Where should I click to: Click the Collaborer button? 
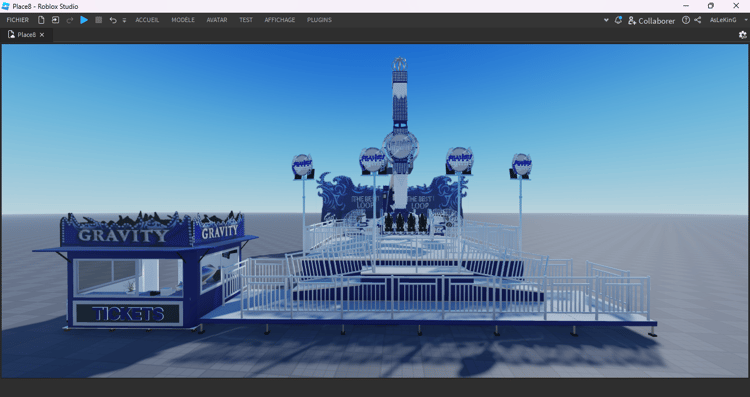(651, 21)
